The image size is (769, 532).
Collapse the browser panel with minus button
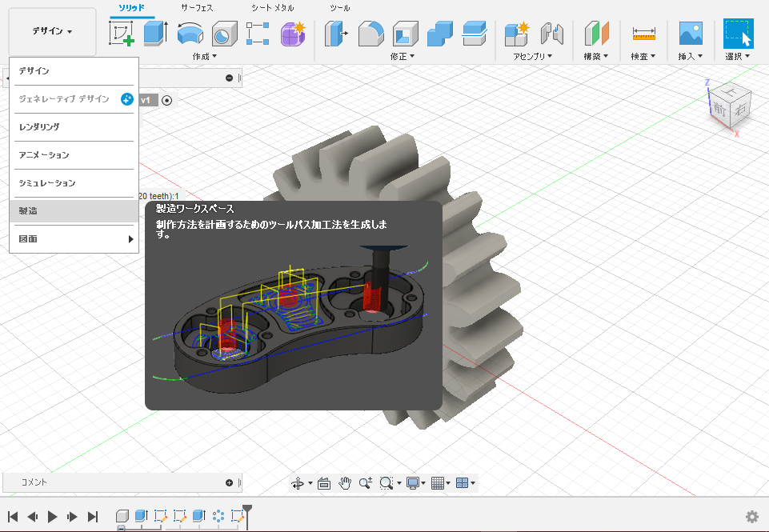click(229, 78)
